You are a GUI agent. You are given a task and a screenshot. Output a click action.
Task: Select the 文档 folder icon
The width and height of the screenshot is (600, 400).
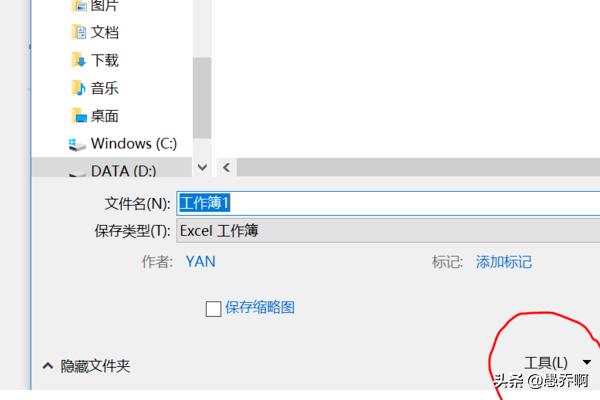pyautogui.click(x=79, y=32)
